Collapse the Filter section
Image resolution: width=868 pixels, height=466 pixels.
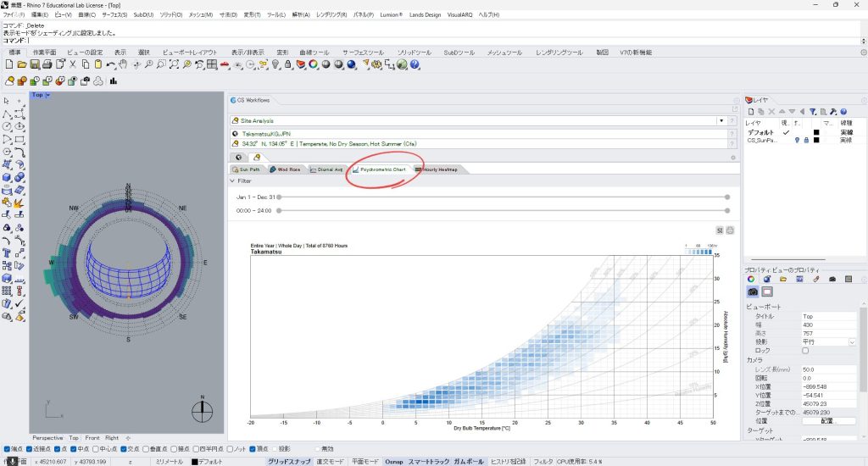pyautogui.click(x=233, y=180)
